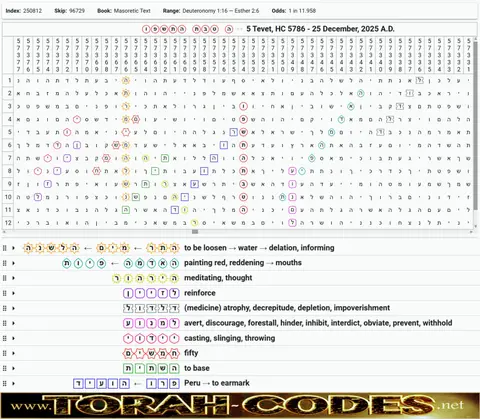Click the purple boxed Hebrew word beside 'reinforce'
Screen dimensions: 480x419
pyautogui.click(x=151, y=293)
